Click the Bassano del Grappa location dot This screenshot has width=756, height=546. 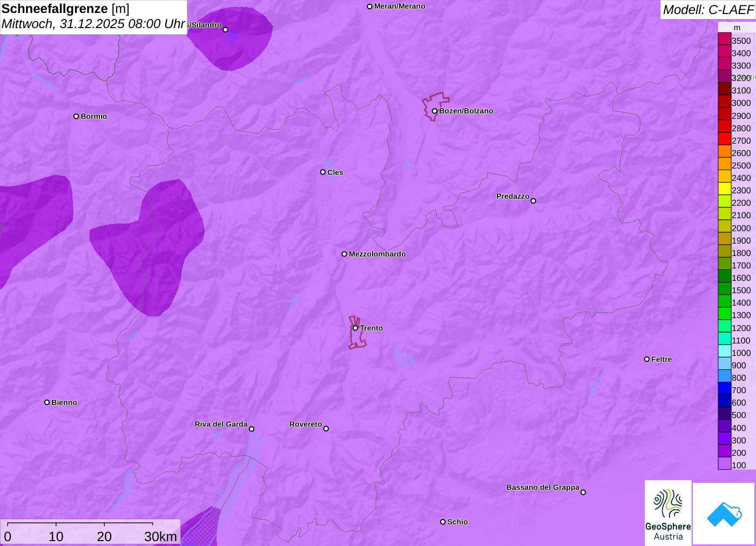point(583,492)
